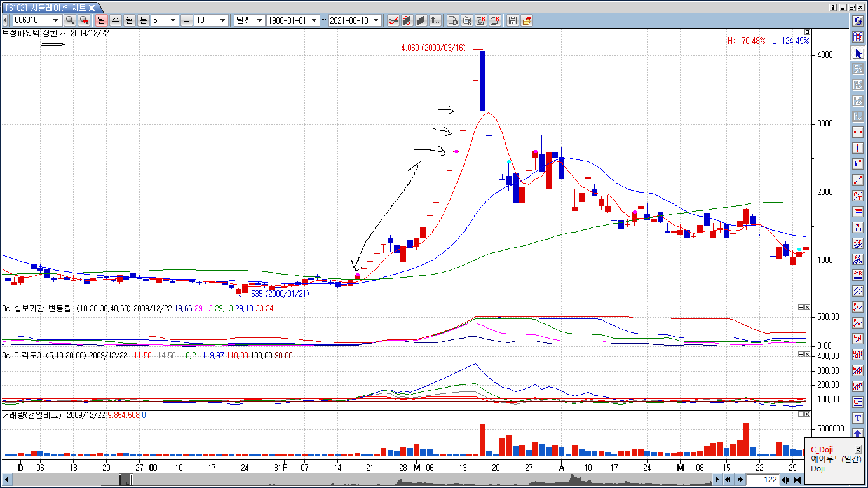
Task: Open the end date 2021-06-18 dropdown
Action: coord(376,20)
